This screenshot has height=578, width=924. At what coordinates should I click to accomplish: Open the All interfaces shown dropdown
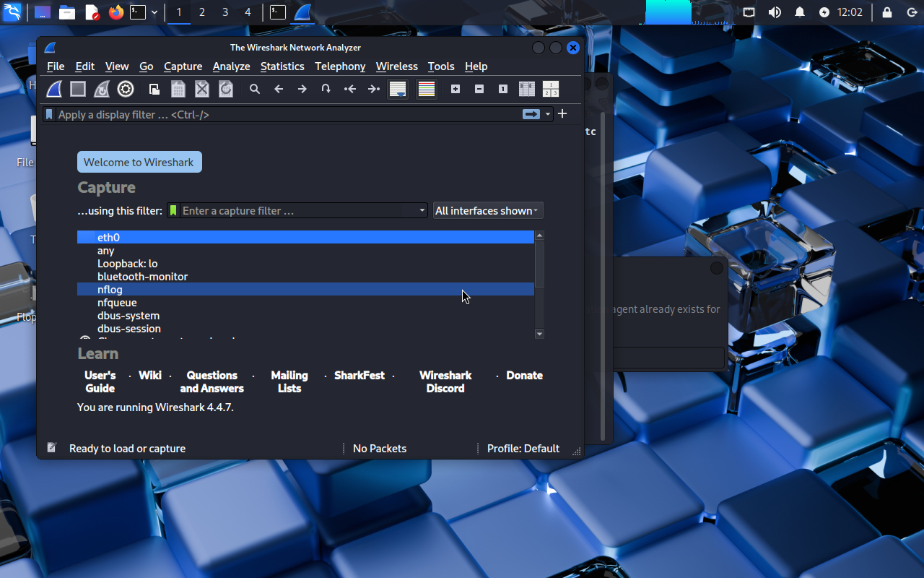tap(488, 210)
